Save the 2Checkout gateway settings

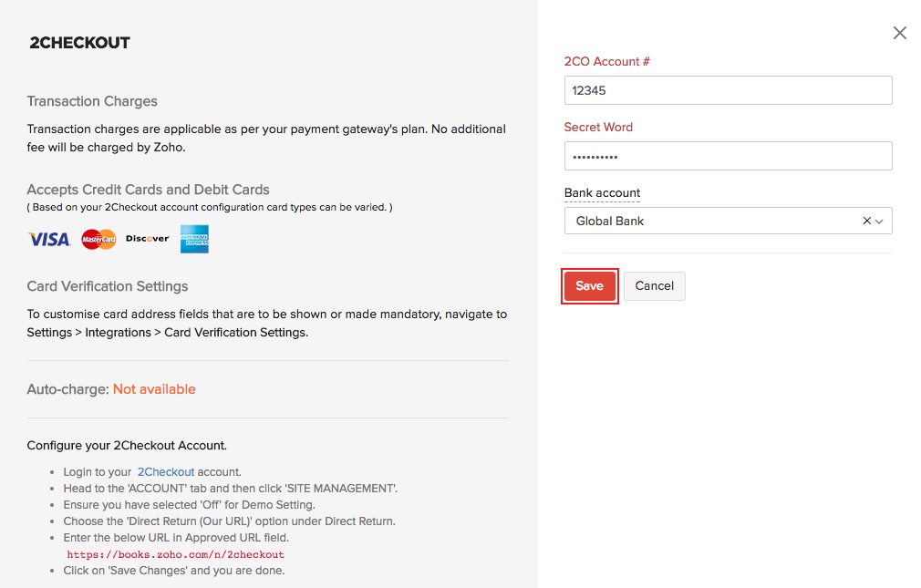click(590, 286)
